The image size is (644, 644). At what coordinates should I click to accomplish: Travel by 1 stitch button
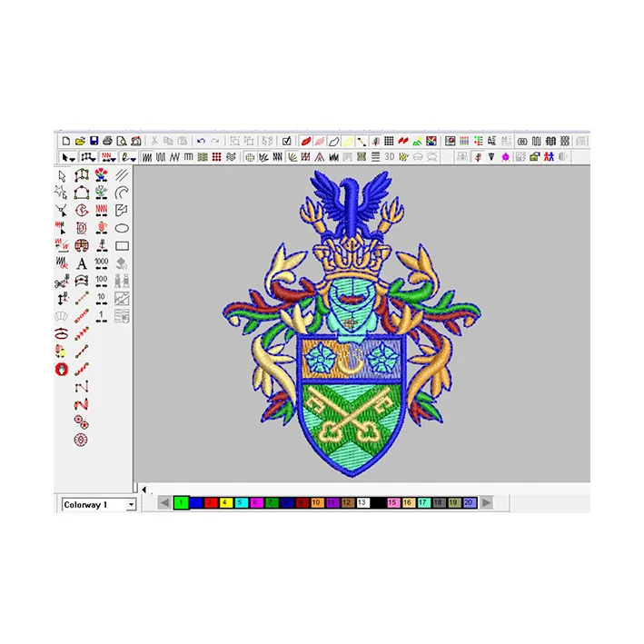(x=102, y=316)
